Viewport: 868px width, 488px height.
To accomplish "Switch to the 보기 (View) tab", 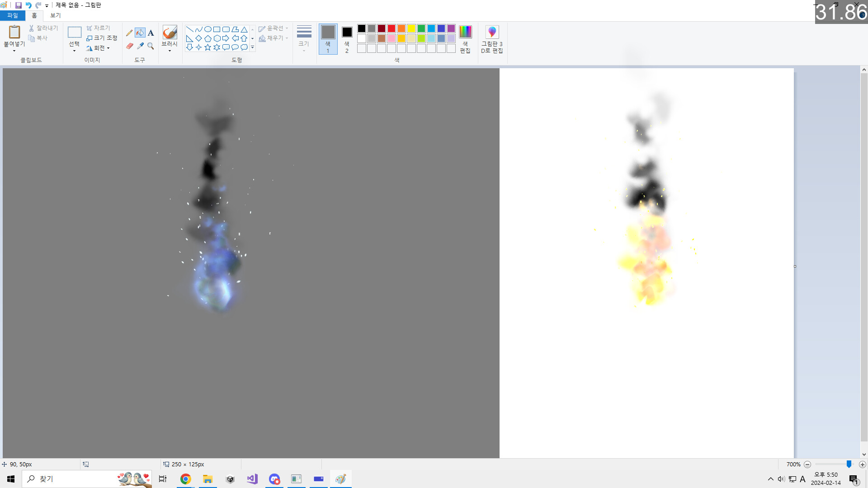I will [x=54, y=15].
